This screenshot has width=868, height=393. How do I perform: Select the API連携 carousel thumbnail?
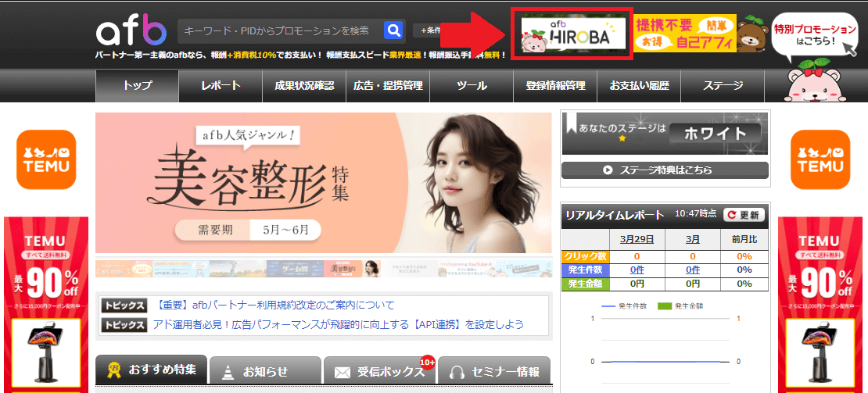coord(181,269)
